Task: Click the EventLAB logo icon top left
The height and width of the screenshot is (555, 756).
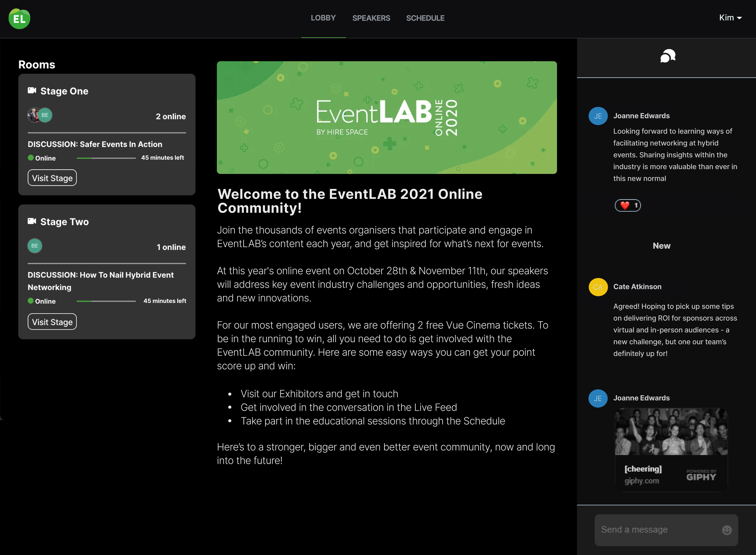Action: click(x=19, y=18)
